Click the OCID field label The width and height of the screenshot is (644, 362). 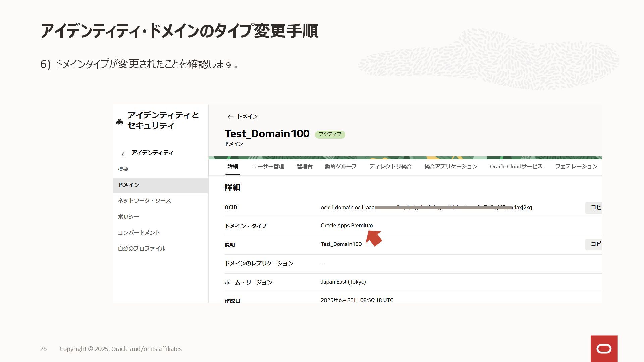click(231, 207)
